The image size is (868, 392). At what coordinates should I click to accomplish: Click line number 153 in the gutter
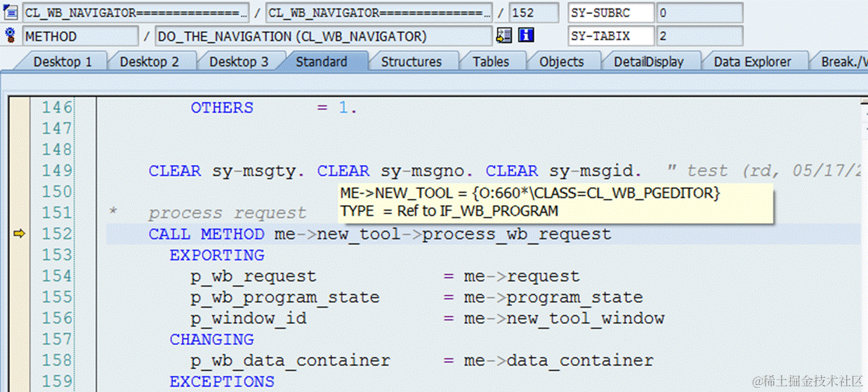pyautogui.click(x=57, y=255)
